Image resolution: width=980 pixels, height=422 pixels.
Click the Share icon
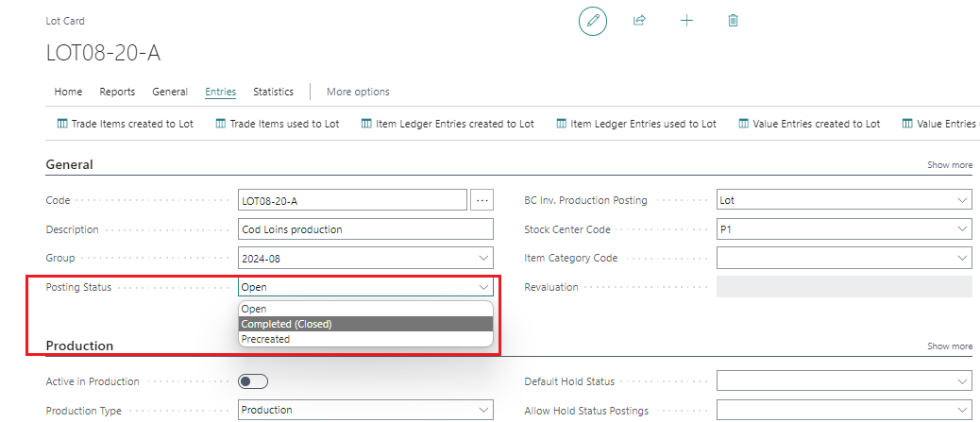(639, 21)
